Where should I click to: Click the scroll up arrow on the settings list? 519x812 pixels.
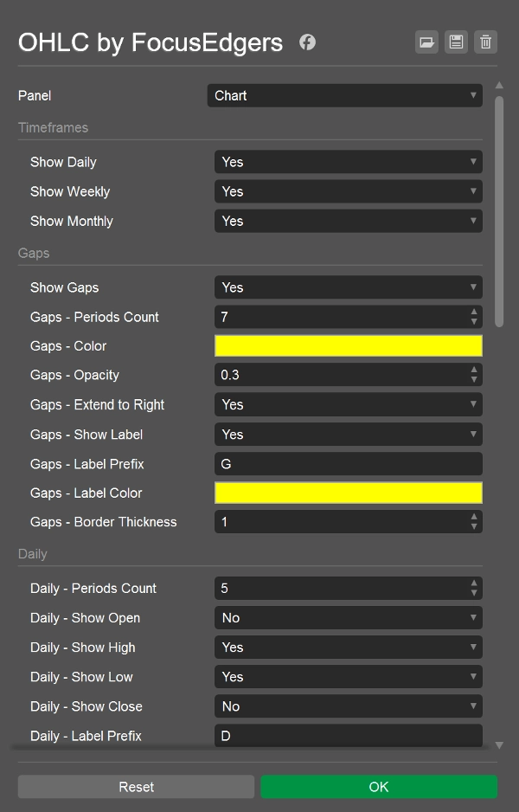click(x=499, y=86)
